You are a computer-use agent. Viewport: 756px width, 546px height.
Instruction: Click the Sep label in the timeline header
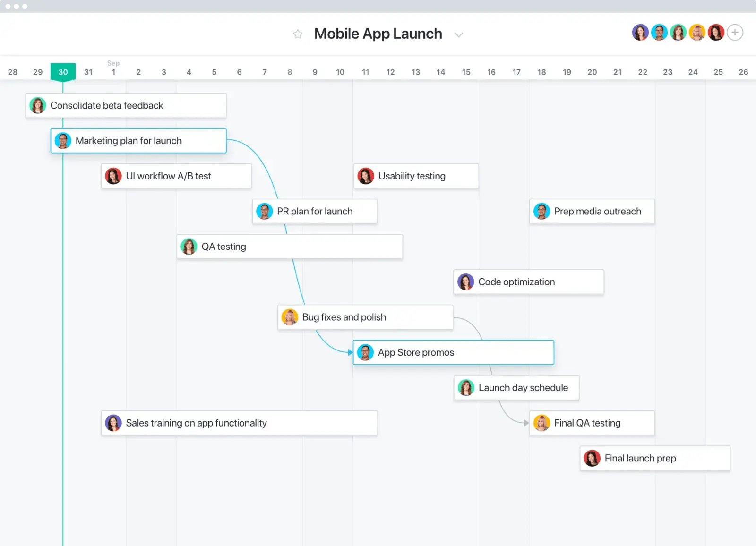tap(113, 63)
